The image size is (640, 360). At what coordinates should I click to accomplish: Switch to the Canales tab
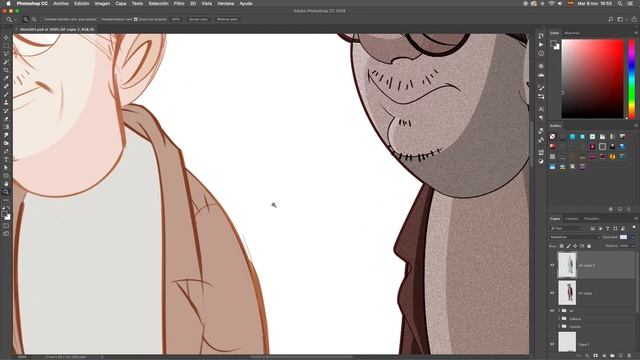(x=571, y=219)
